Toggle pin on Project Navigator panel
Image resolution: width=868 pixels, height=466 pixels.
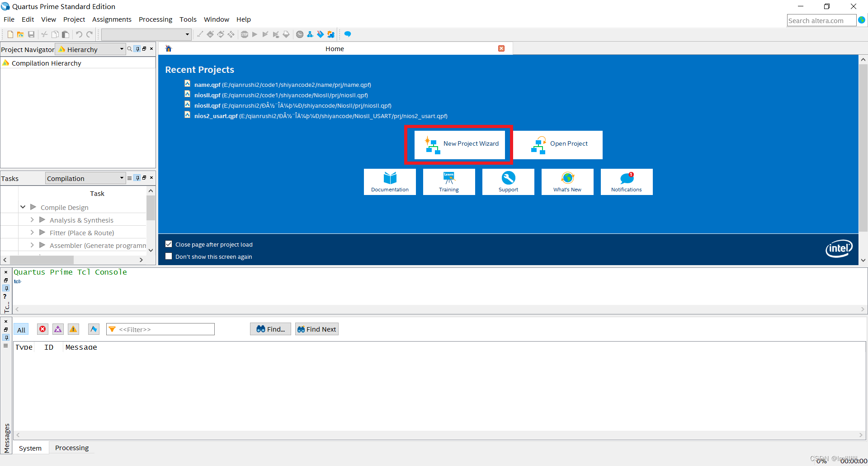tap(138, 49)
